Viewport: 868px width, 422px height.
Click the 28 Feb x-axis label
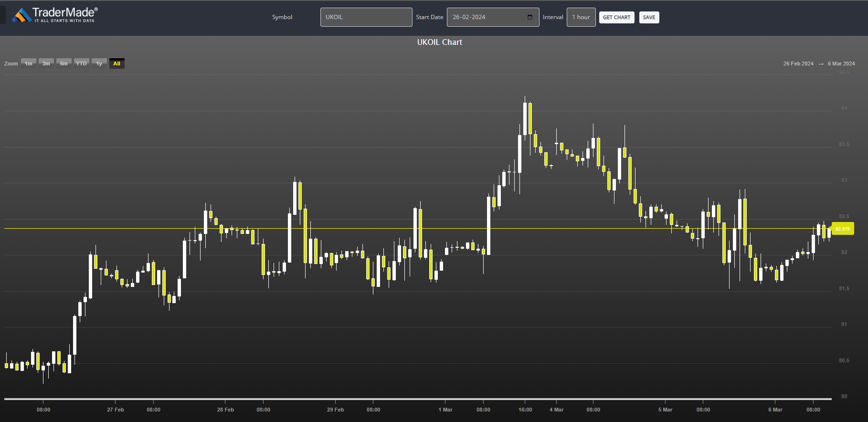coord(225,410)
